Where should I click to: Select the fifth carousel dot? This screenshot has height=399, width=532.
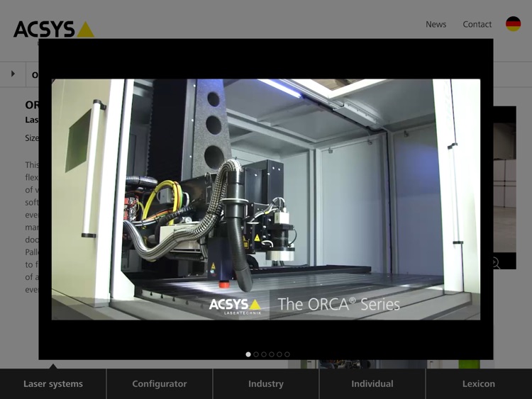click(x=279, y=354)
